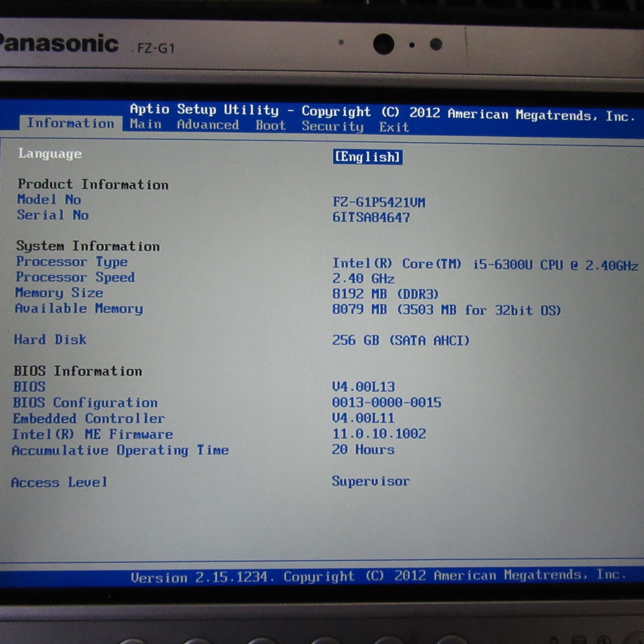This screenshot has width=644, height=644.
Task: Click the Processor Type label
Action: [x=72, y=262]
